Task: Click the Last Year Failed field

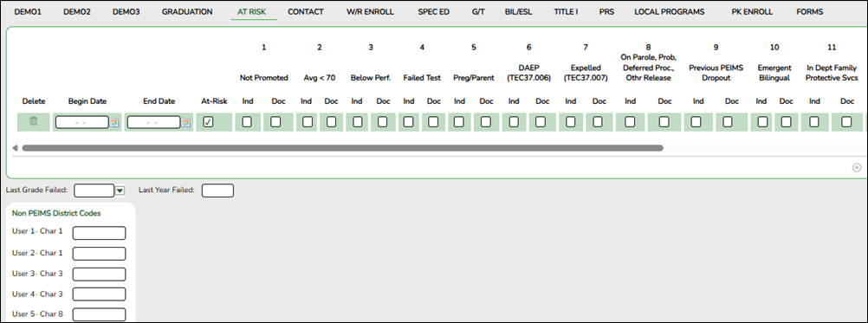Action: coord(217,191)
